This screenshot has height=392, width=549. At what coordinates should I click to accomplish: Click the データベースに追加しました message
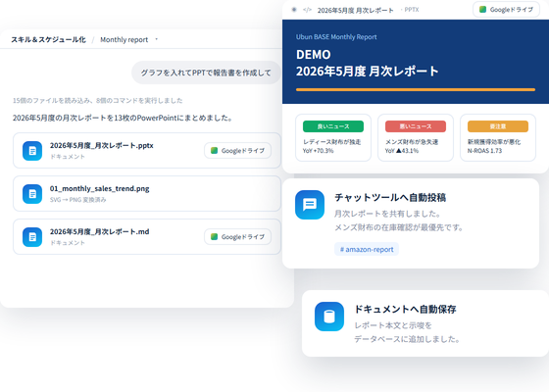click(407, 339)
